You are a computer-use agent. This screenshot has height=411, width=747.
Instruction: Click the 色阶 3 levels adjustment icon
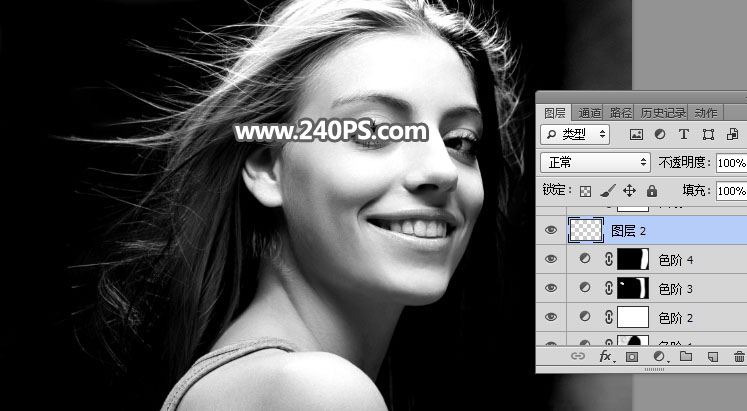[x=585, y=288]
